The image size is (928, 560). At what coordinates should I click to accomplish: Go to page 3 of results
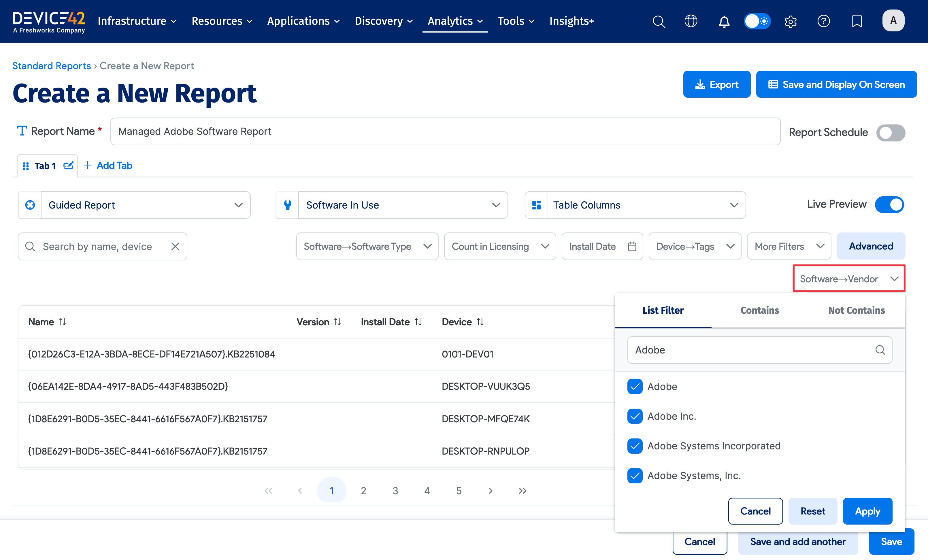point(395,490)
